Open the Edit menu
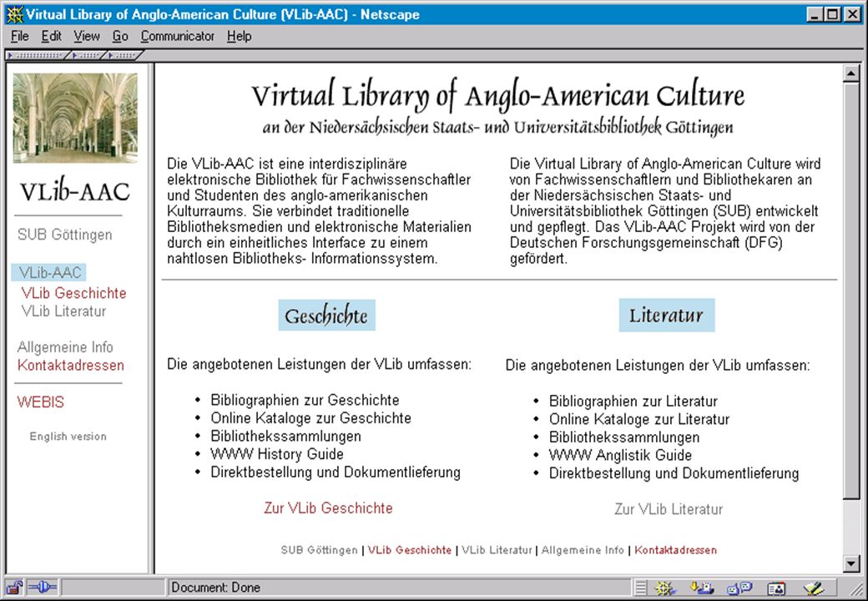The height and width of the screenshot is (601, 868). point(51,37)
